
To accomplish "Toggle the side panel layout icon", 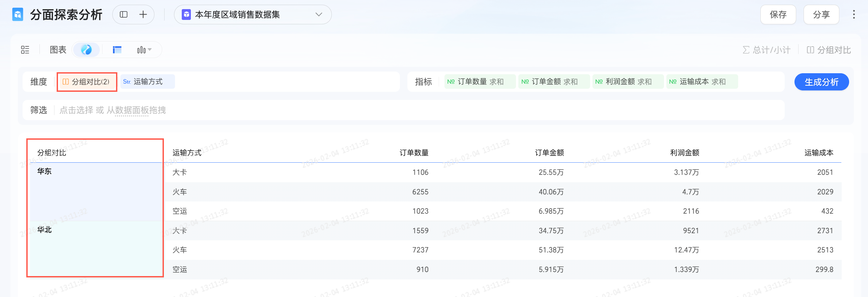I will click(x=124, y=15).
